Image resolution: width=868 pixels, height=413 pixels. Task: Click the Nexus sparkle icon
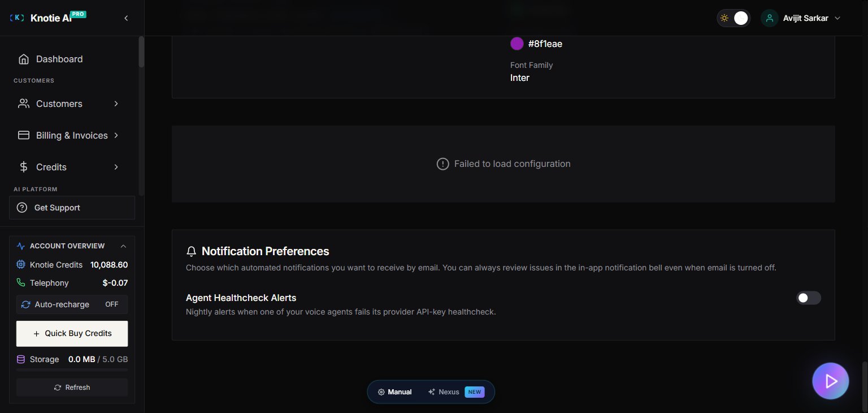click(432, 392)
